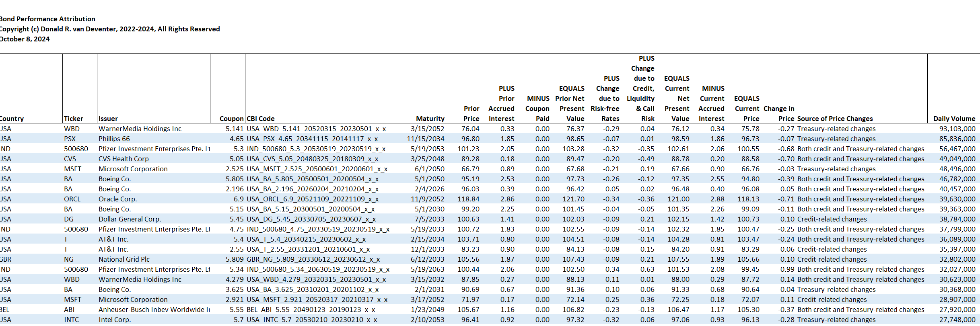The image size is (980, 326).
Task: Click the "Intel Corp." issuer cell
Action: click(x=115, y=320)
